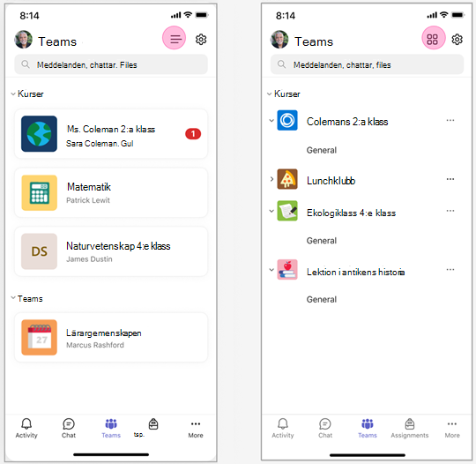Open Activity tab in left phone
The height and width of the screenshot is (464, 476).
pos(26,428)
